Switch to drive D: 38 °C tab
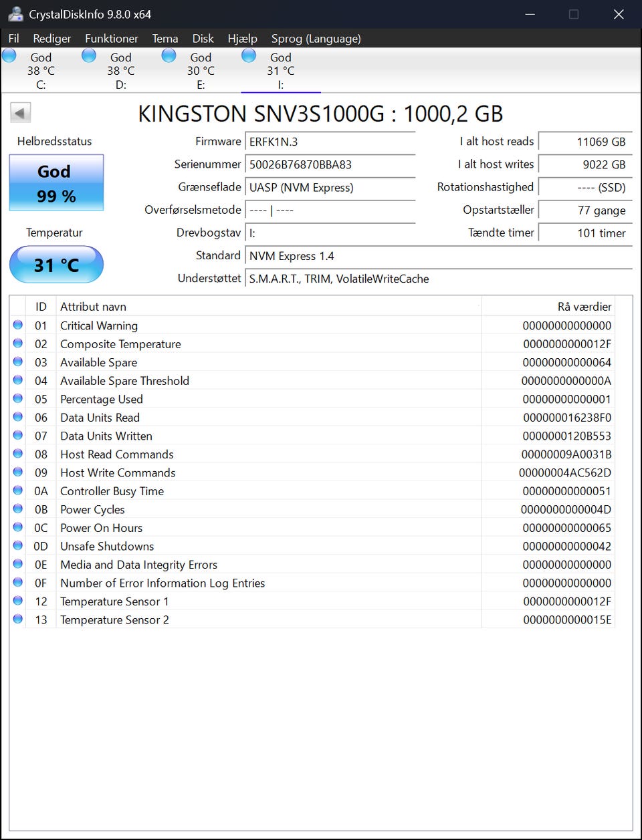642x840 pixels. [121, 70]
